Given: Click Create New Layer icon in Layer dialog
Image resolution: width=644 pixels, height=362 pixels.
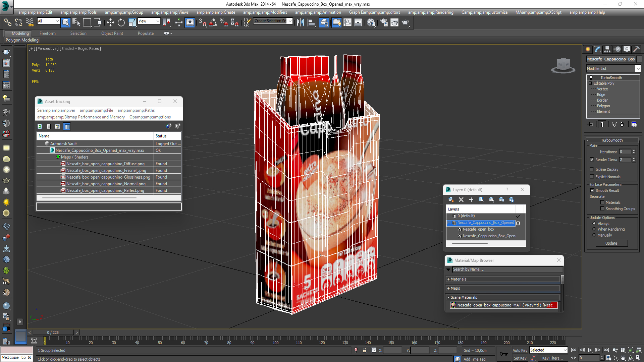Looking at the screenshot, I should coord(451,199).
